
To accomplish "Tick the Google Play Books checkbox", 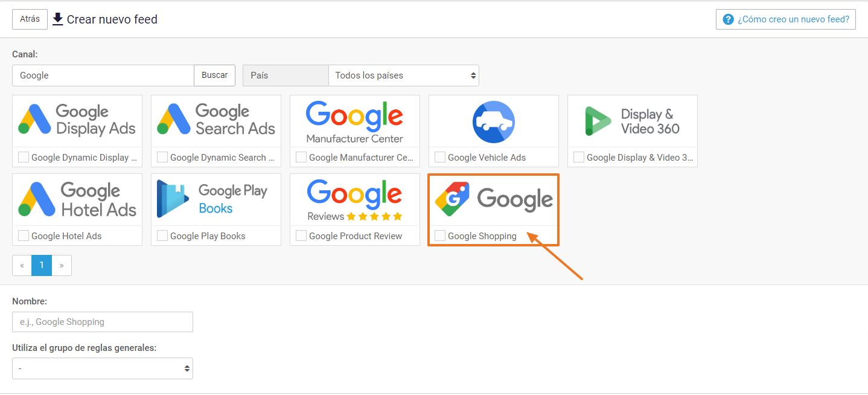I will tap(162, 236).
